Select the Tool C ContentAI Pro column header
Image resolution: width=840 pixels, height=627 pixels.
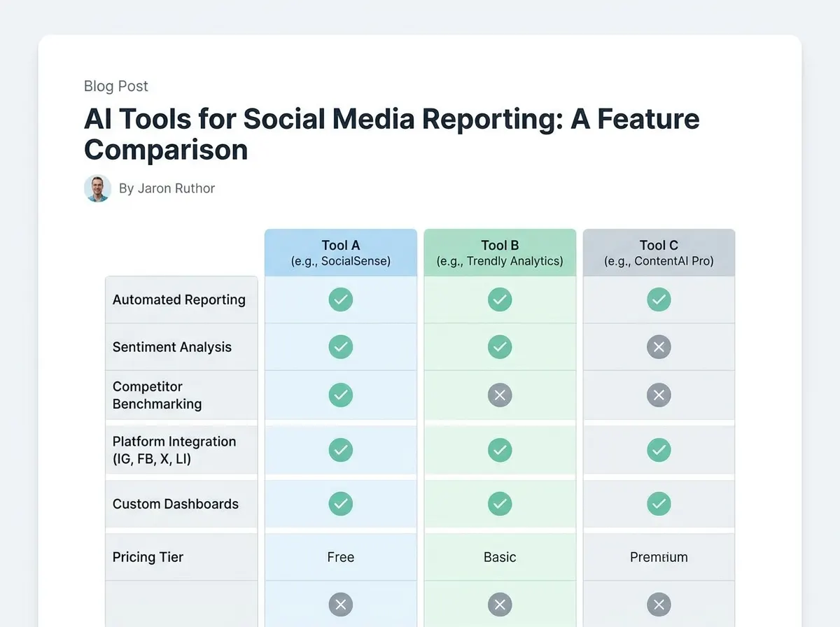click(659, 253)
